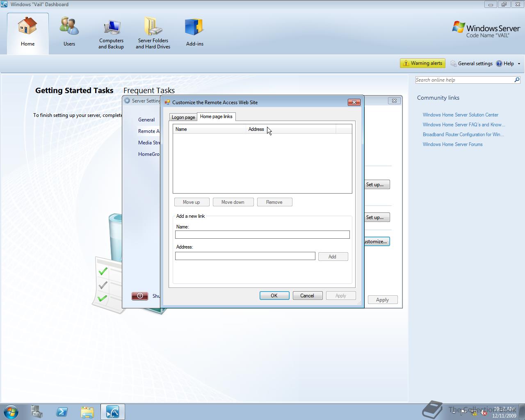Click the Warning alerts indicator
This screenshot has height=420, width=525.
(x=422, y=63)
